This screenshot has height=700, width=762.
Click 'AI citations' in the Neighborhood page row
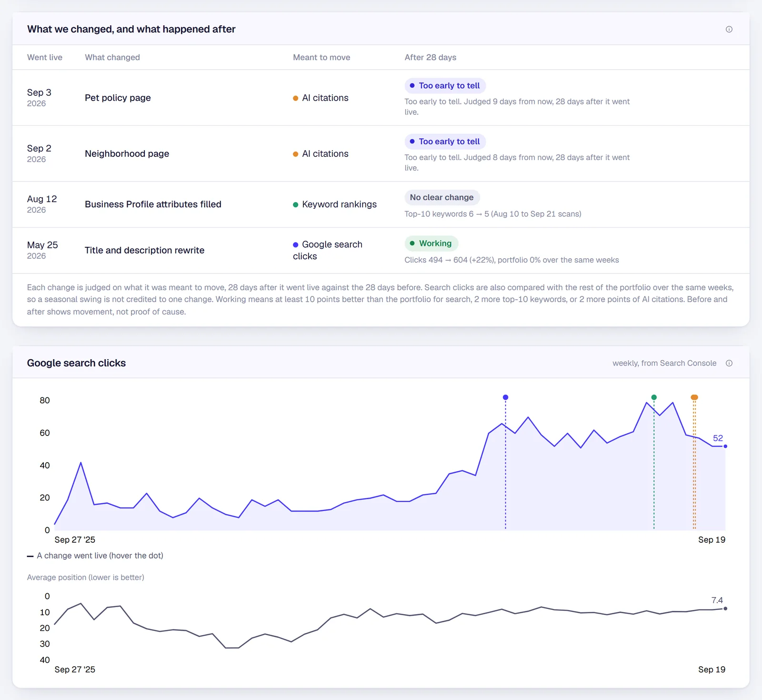[x=321, y=153]
